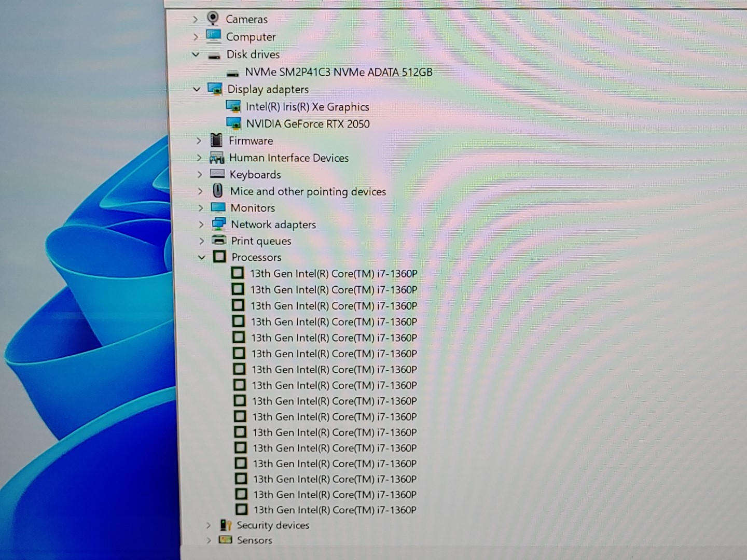Click the mouse icon for pointing devices

pyautogui.click(x=218, y=191)
